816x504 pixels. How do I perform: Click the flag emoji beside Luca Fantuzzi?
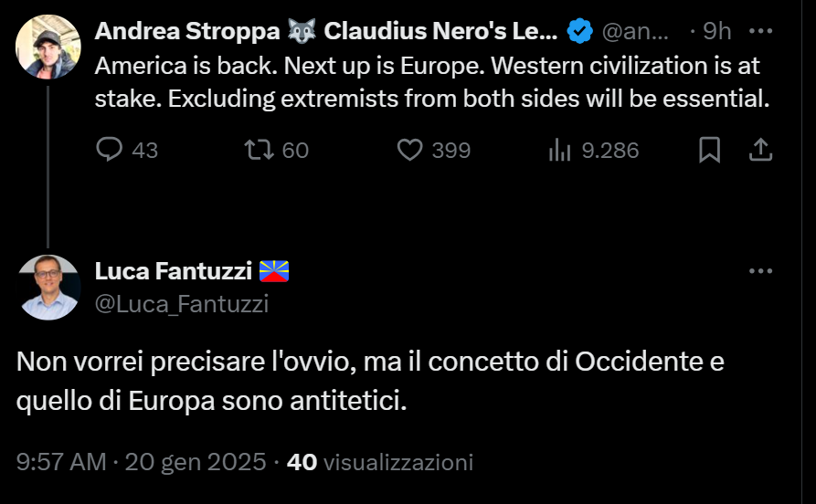click(x=274, y=271)
